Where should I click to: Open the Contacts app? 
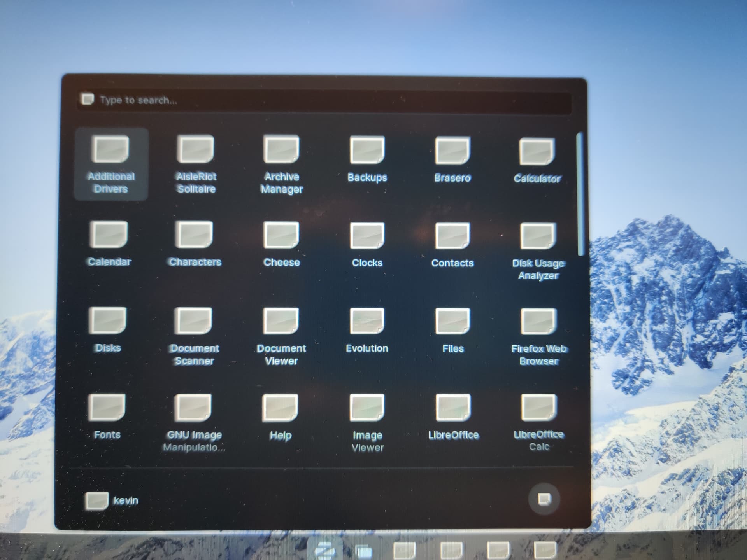pos(452,245)
